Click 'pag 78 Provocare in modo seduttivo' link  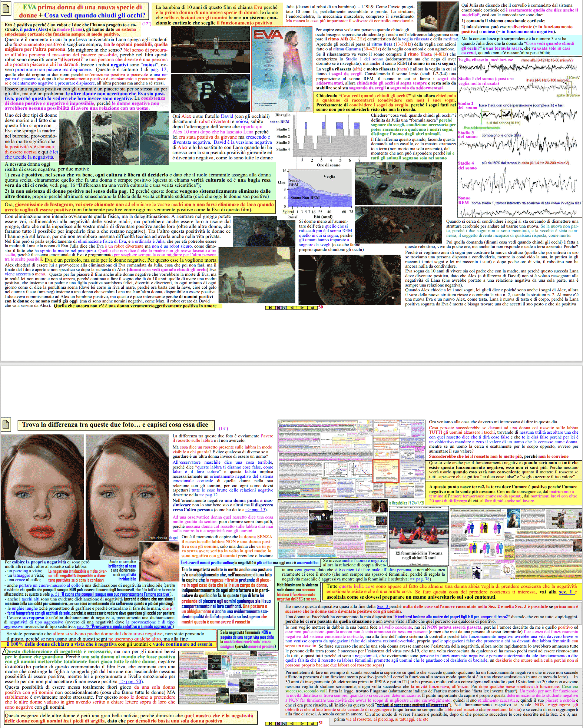pos(125,626)
